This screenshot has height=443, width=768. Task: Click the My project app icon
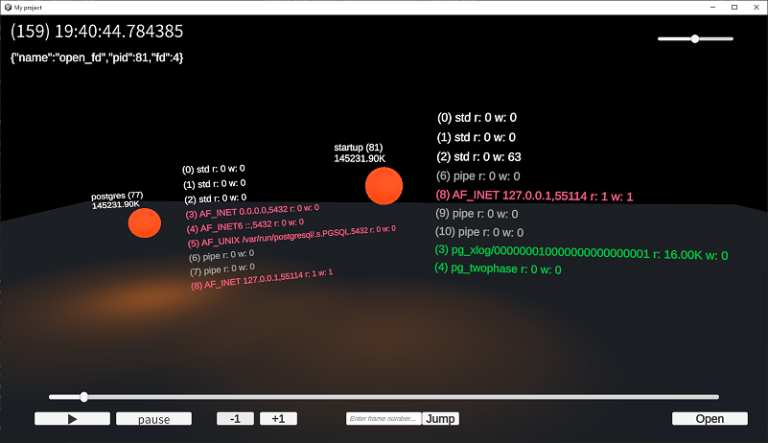pos(8,7)
